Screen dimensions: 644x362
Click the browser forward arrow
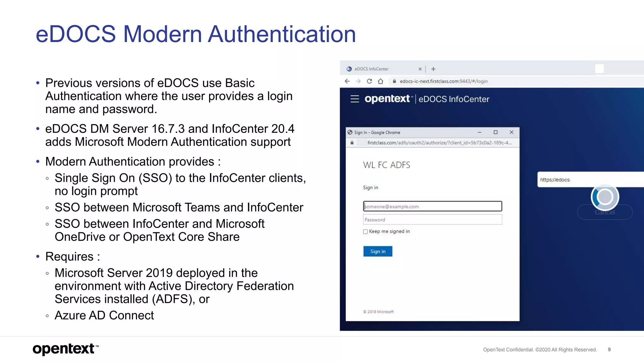pyautogui.click(x=358, y=81)
